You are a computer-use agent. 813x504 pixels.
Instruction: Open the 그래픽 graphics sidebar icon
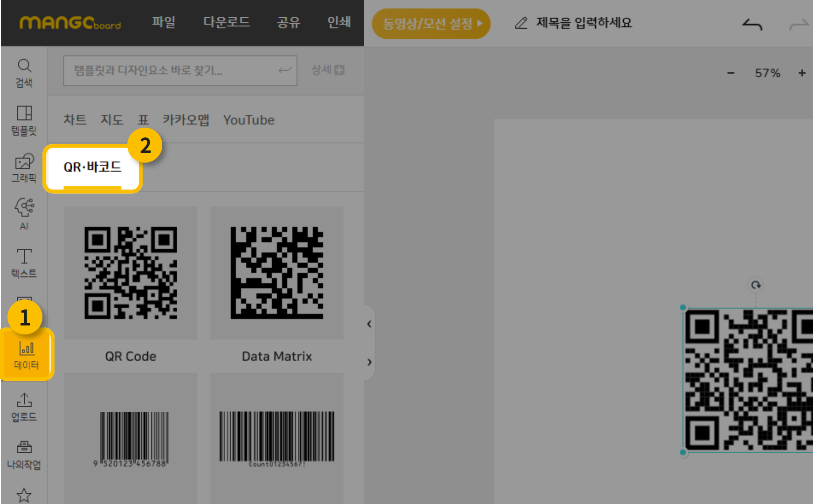[x=24, y=168]
